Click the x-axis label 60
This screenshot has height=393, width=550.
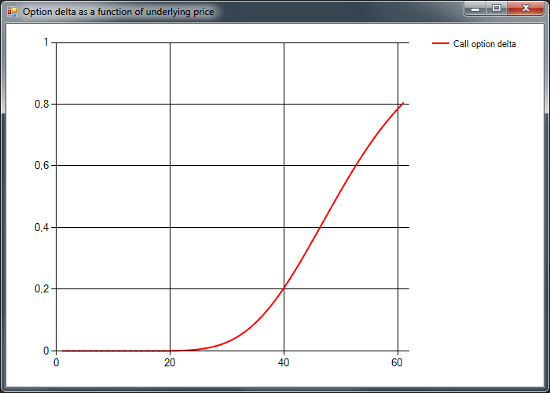(397, 362)
